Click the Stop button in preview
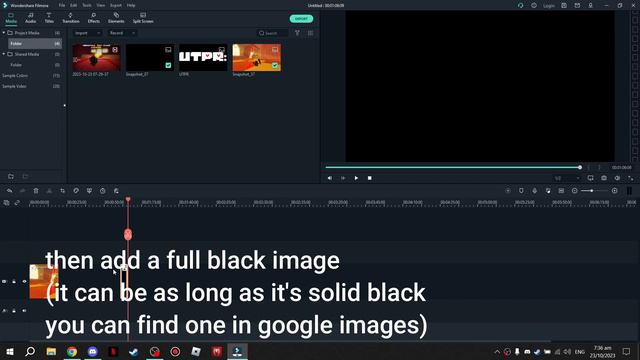This screenshot has height=360, width=640. [369, 178]
